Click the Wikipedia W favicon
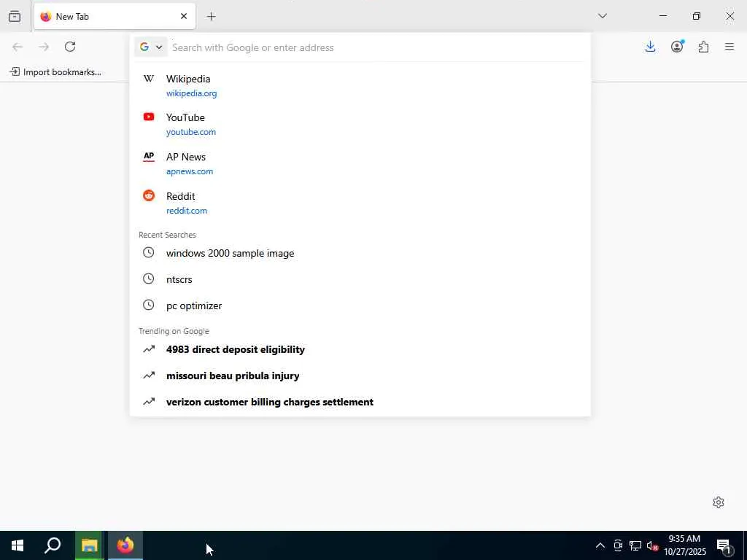 [x=149, y=79]
